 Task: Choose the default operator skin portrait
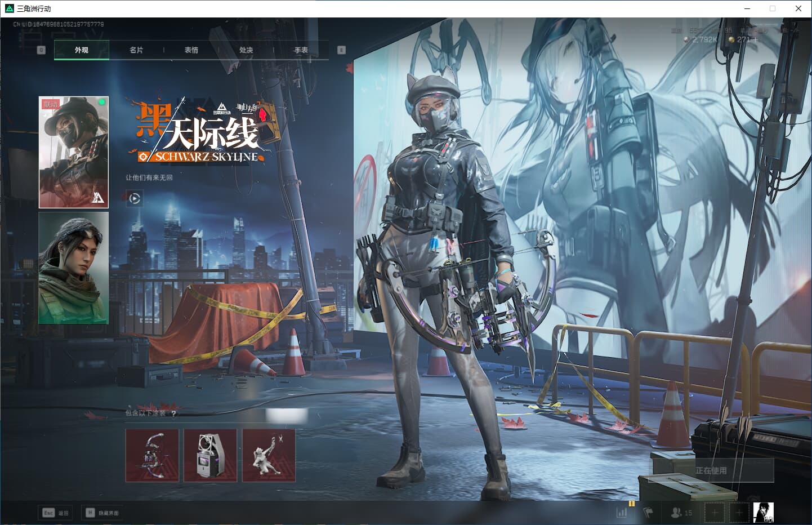[x=74, y=268]
